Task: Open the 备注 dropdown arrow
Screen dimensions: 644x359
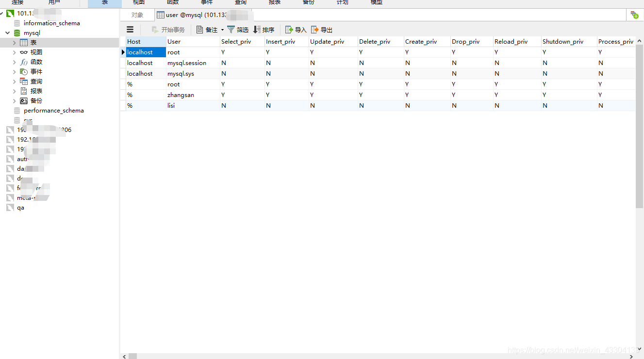Action: (222, 30)
